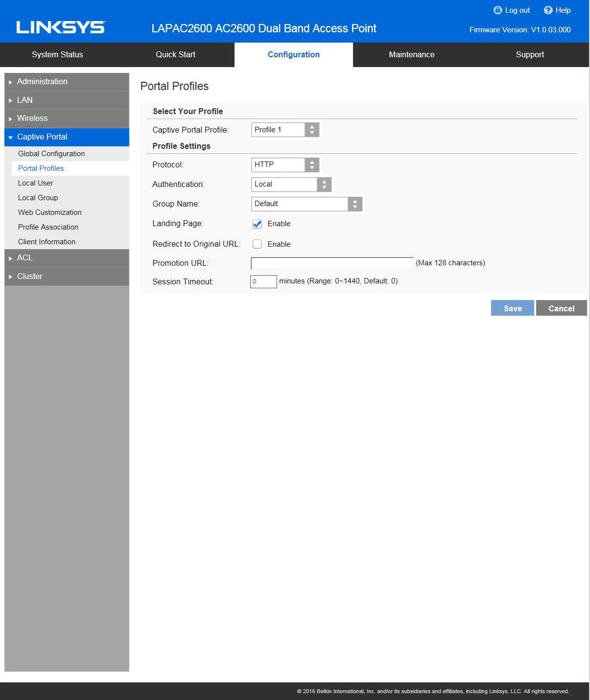Open the Captive Portal Profile dropdown
The height and width of the screenshot is (700, 590).
pos(285,130)
